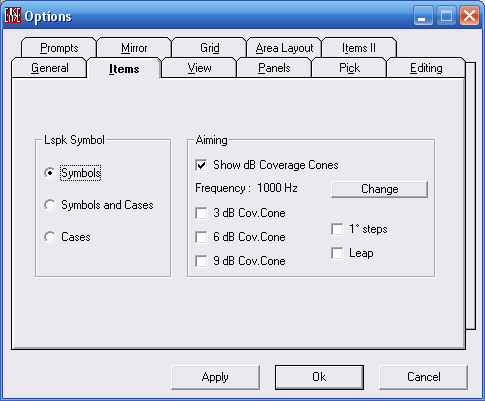Image resolution: width=485 pixels, height=401 pixels.
Task: Select the Area Layout tab
Action: coord(284,48)
